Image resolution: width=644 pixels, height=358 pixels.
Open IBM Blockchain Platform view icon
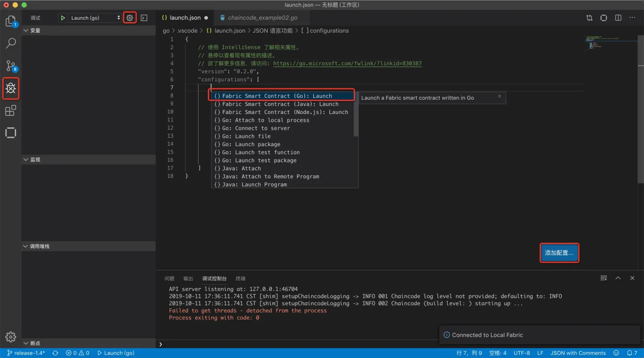click(x=11, y=133)
